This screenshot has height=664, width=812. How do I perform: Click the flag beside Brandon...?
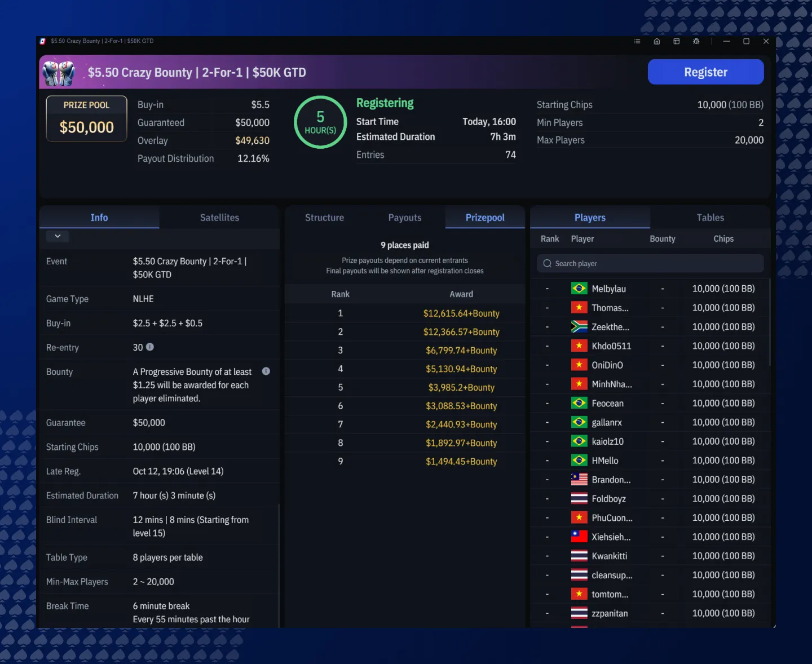coord(579,480)
